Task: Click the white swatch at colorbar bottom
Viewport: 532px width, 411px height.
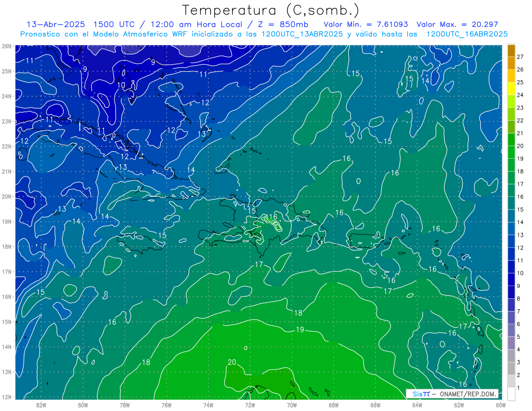Action: pyautogui.click(x=511, y=394)
